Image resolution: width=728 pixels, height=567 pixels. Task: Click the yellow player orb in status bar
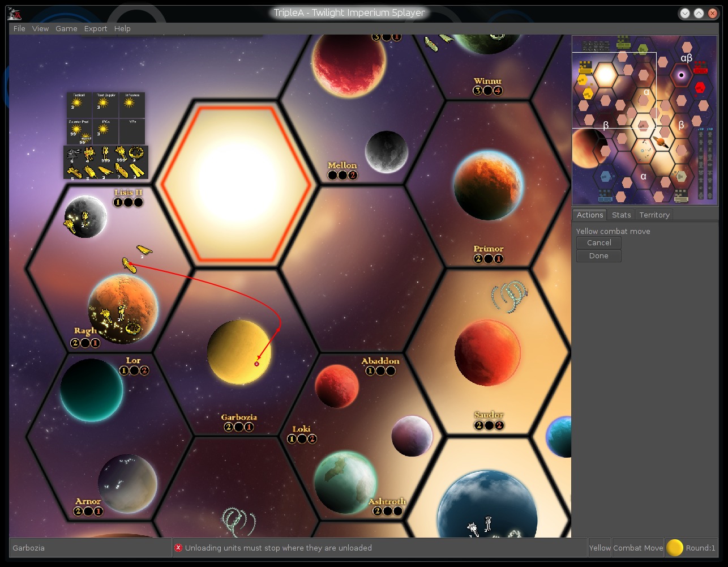(x=675, y=548)
